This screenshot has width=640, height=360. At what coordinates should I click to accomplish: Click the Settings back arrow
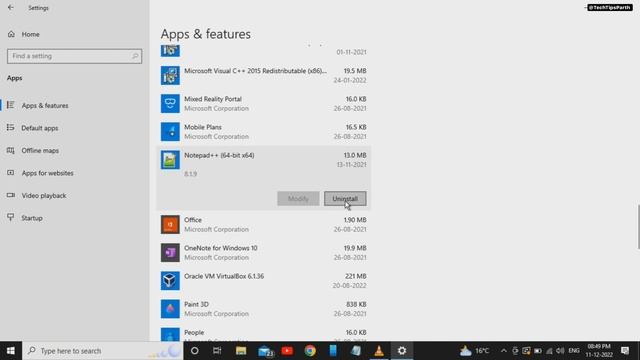11,7
